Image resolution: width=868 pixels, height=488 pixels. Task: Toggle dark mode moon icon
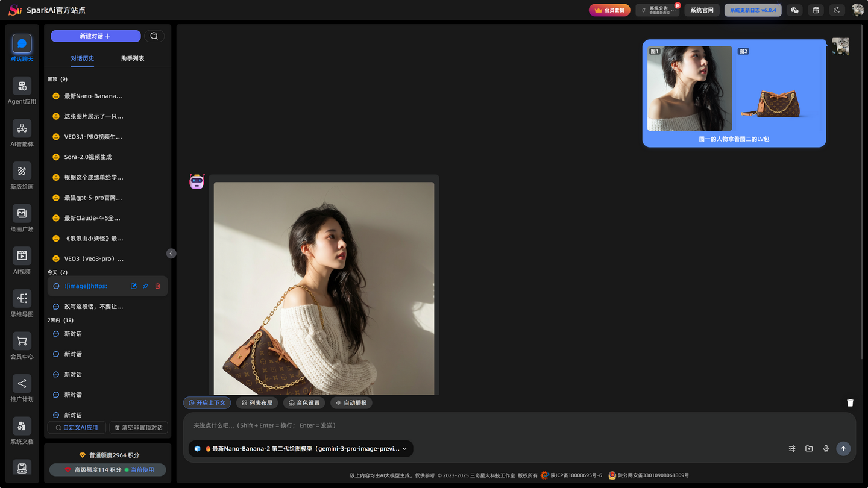pos(837,10)
